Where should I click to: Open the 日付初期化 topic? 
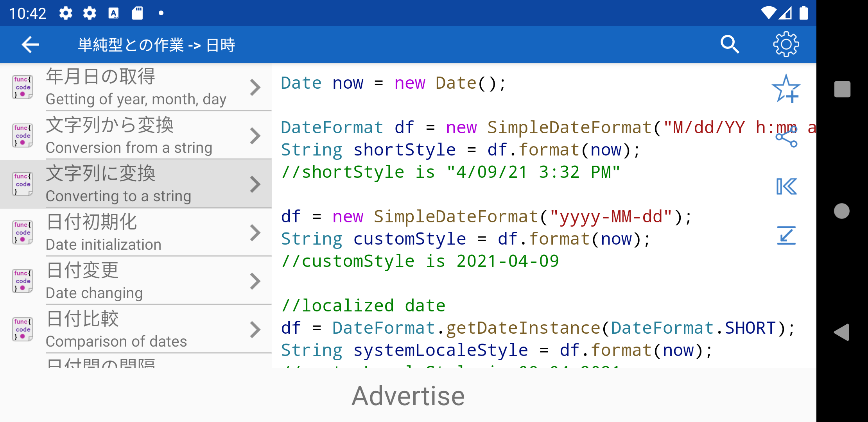click(x=136, y=232)
